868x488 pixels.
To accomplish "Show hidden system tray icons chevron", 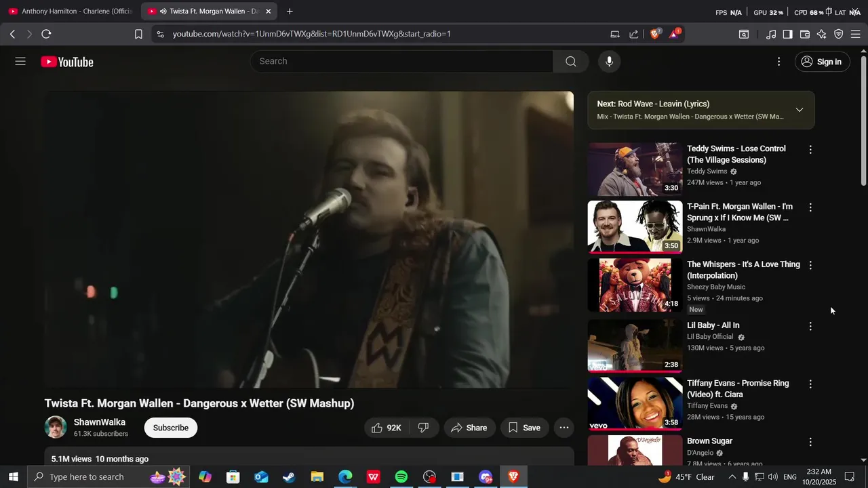I will 732,477.
